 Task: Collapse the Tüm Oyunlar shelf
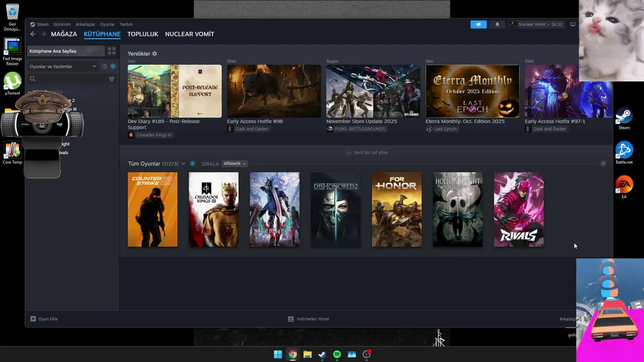point(603,164)
